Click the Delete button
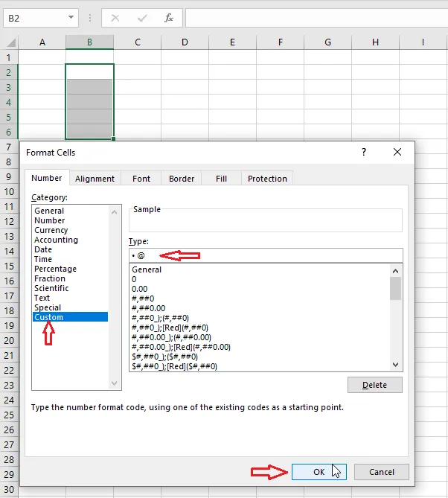 375,385
